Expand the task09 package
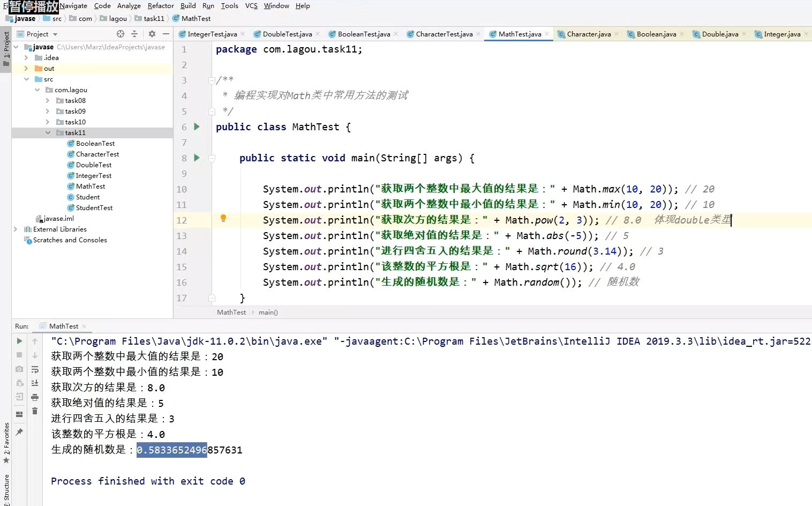The width and height of the screenshot is (812, 506). pyautogui.click(x=48, y=111)
